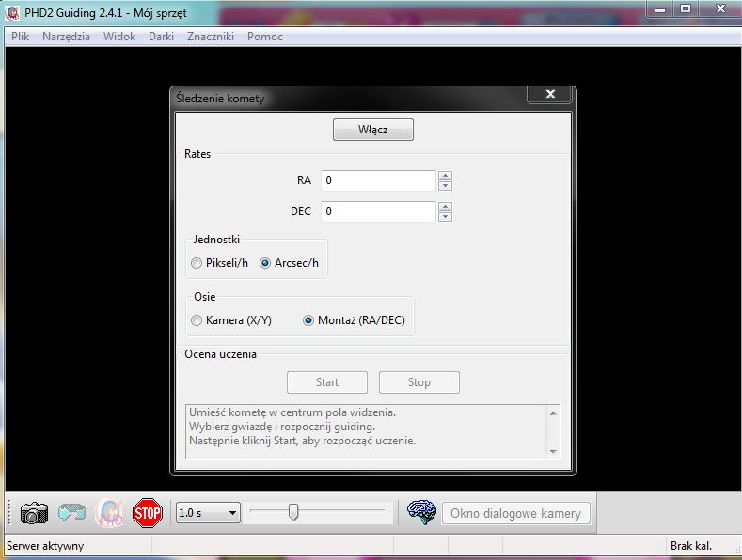The image size is (742, 560).
Task: Click inside the DEC rate field
Action: coord(378,211)
